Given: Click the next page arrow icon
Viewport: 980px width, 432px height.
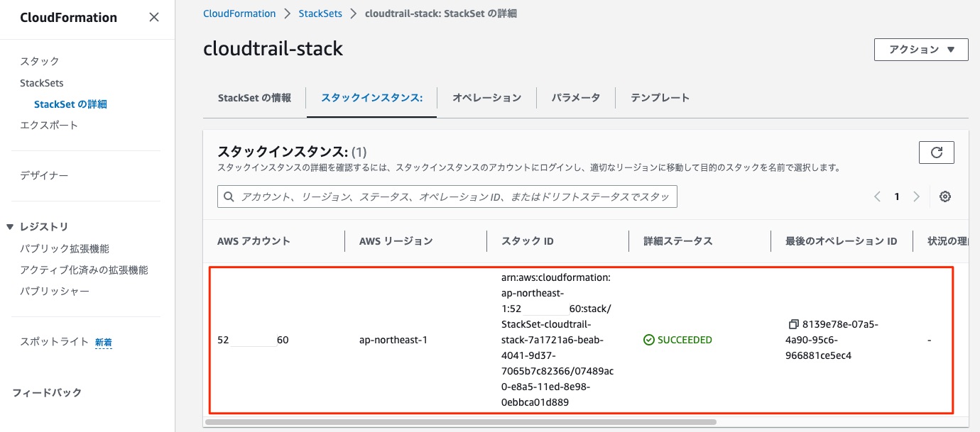Looking at the screenshot, I should tap(917, 196).
